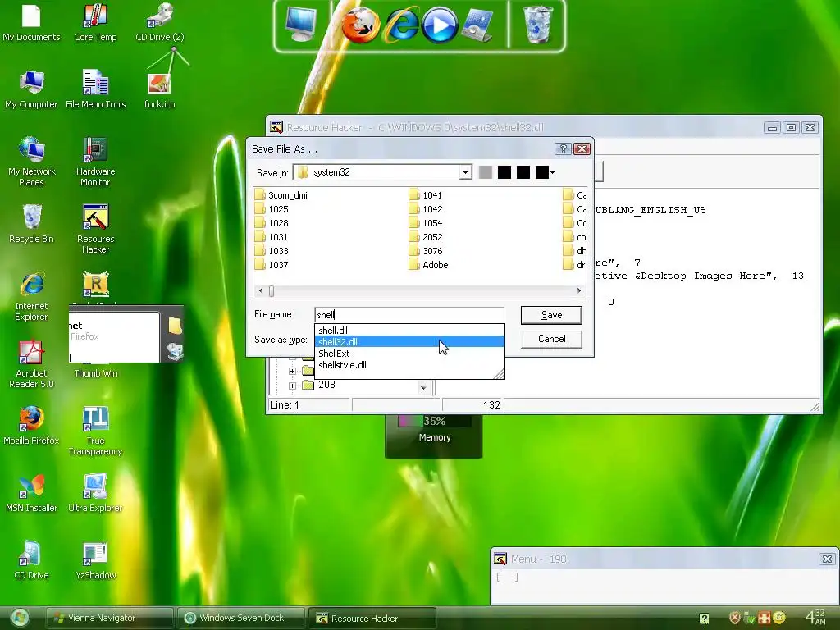This screenshot has height=630, width=840.
Task: Select the Adobe folder
Action: click(428, 265)
